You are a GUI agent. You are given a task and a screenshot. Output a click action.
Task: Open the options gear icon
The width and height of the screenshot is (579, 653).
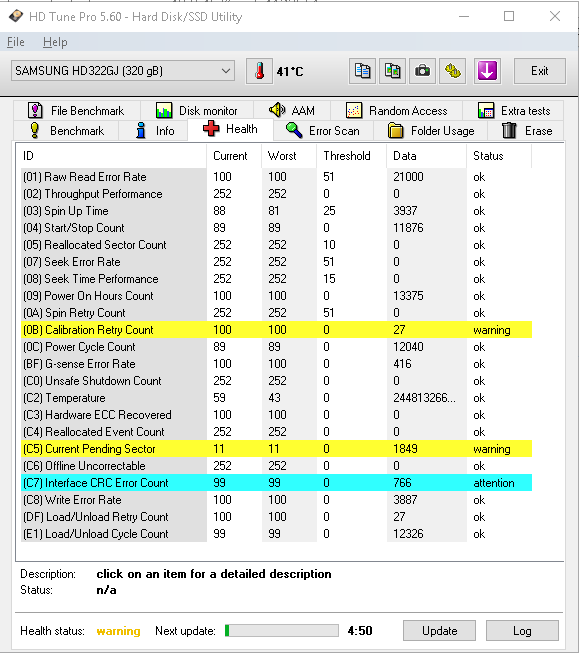pyautogui.click(x=452, y=71)
